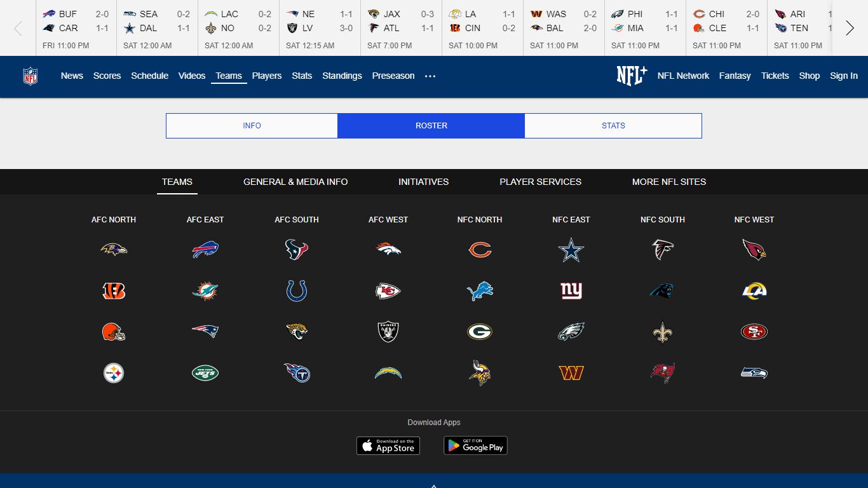Open the Las Vegas Raiders shield logo

point(388,332)
